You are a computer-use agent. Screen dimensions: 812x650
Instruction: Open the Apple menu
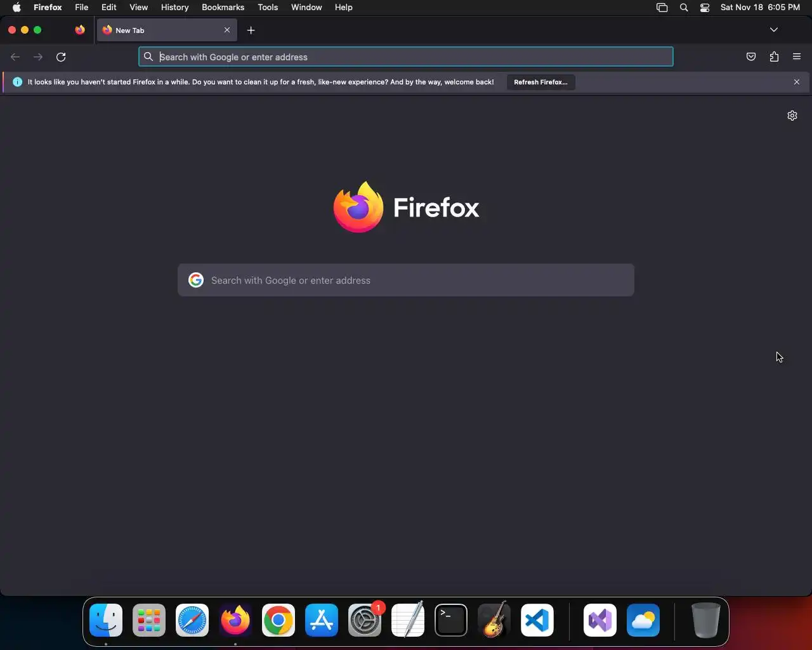16,8
